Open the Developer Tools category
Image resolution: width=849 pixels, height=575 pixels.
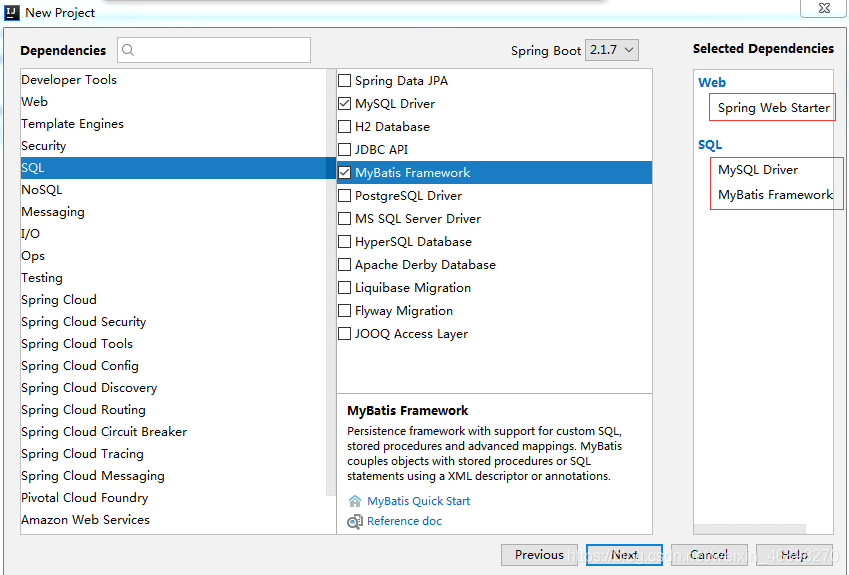[69, 80]
